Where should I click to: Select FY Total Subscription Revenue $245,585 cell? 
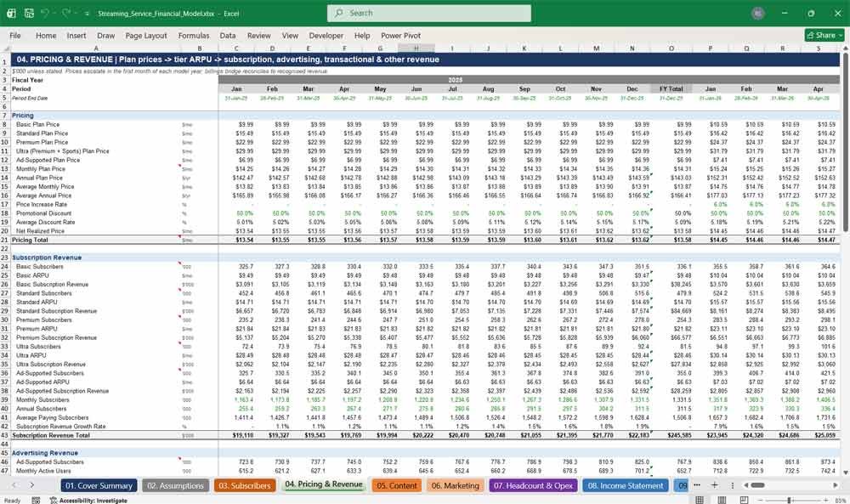tap(671, 435)
